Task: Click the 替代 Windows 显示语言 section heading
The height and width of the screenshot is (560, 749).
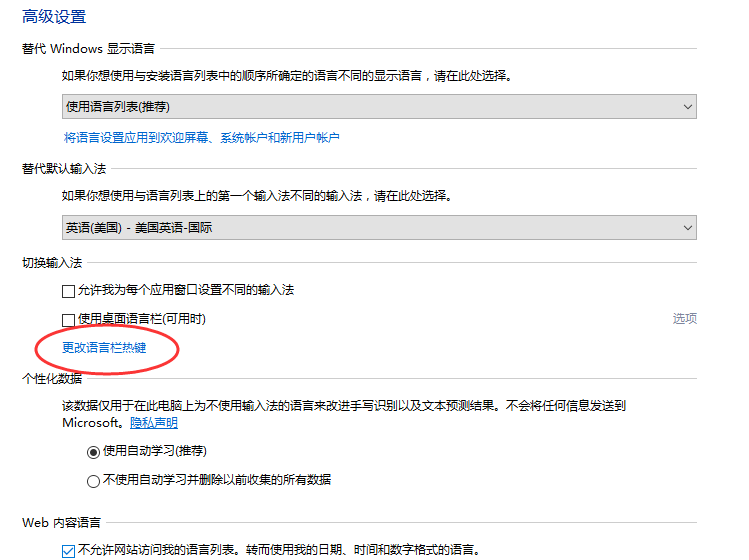Action: [x=87, y=47]
